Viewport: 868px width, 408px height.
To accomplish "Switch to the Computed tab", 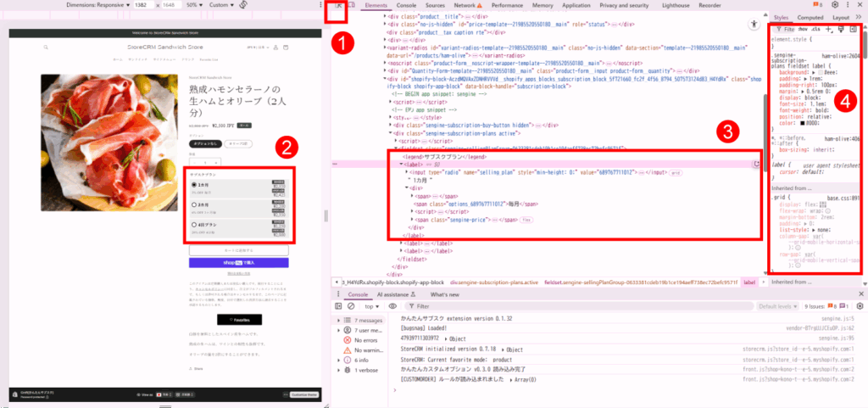I will tap(810, 17).
